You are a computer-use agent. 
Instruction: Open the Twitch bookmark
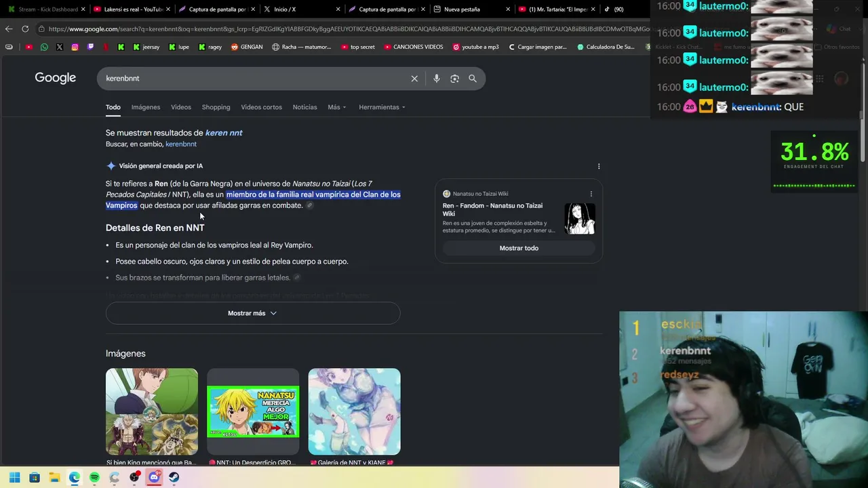(90, 47)
